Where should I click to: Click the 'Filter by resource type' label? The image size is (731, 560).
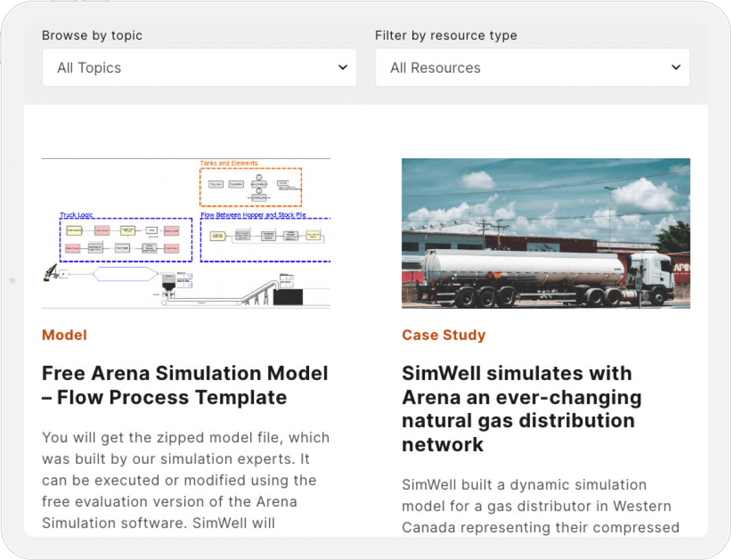(x=446, y=35)
